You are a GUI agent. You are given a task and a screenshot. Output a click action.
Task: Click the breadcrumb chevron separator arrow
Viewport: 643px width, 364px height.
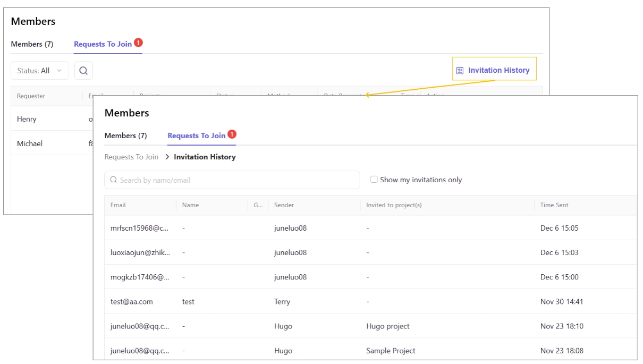(167, 157)
